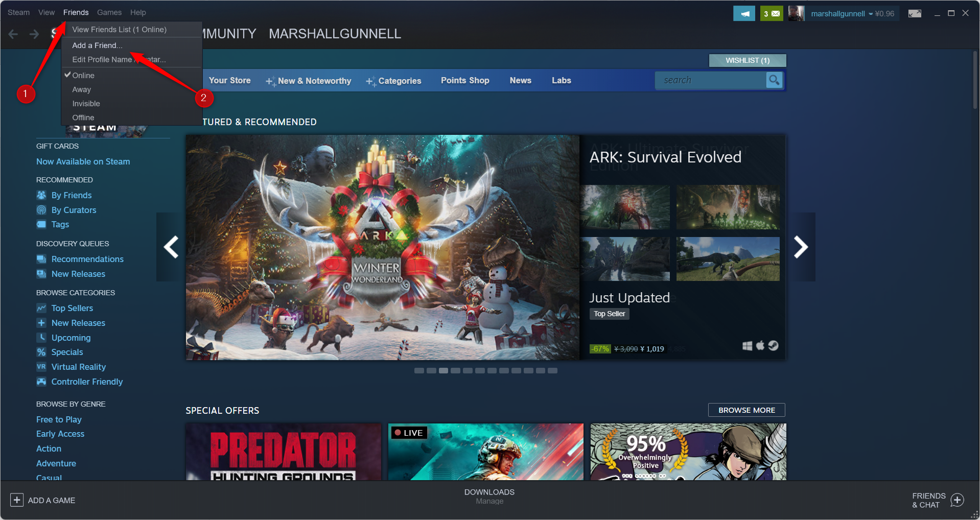The width and height of the screenshot is (980, 520).
Task: Set status to Away
Action: (x=82, y=89)
